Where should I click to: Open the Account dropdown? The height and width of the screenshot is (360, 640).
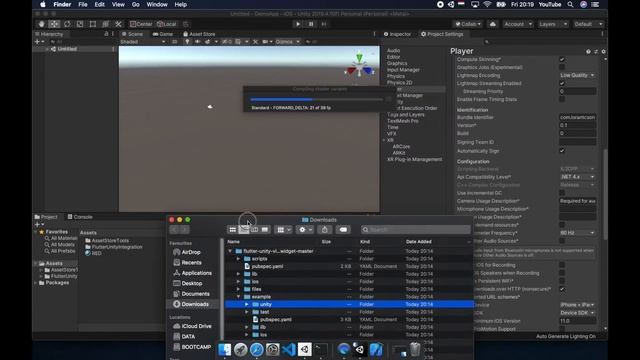(518, 24)
